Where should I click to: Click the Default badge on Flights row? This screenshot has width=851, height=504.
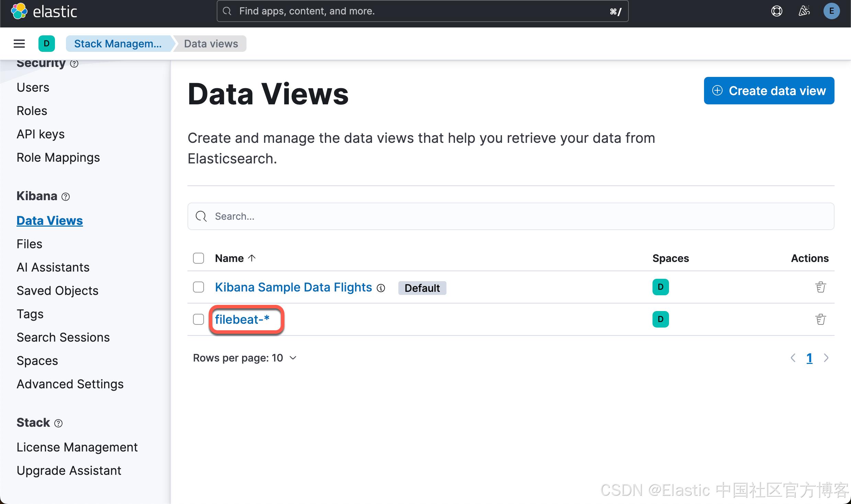pos(422,288)
